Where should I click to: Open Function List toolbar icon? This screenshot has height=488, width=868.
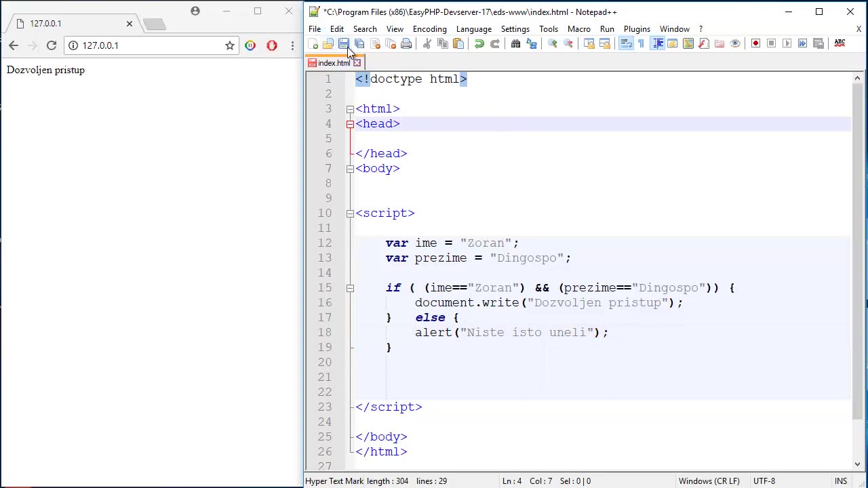click(x=704, y=43)
